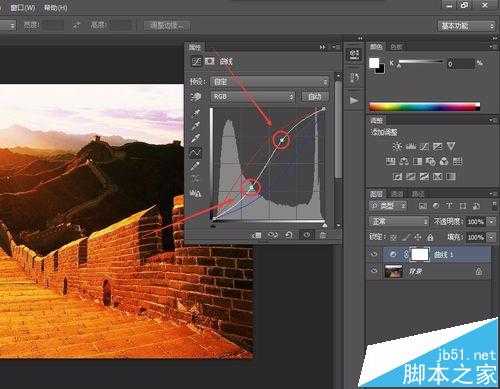Click the 背景 layer thumbnail
The height and width of the screenshot is (389, 500).
pyautogui.click(x=394, y=271)
